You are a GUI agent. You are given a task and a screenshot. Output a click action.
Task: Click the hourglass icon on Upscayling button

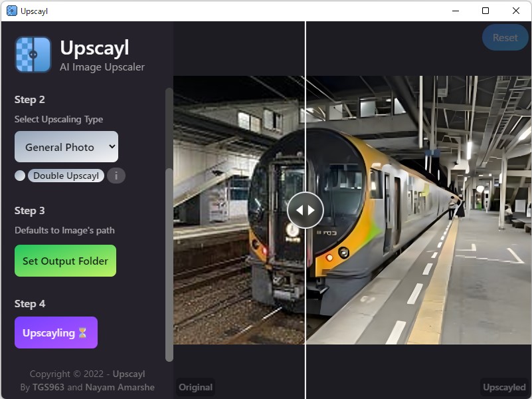coord(82,332)
